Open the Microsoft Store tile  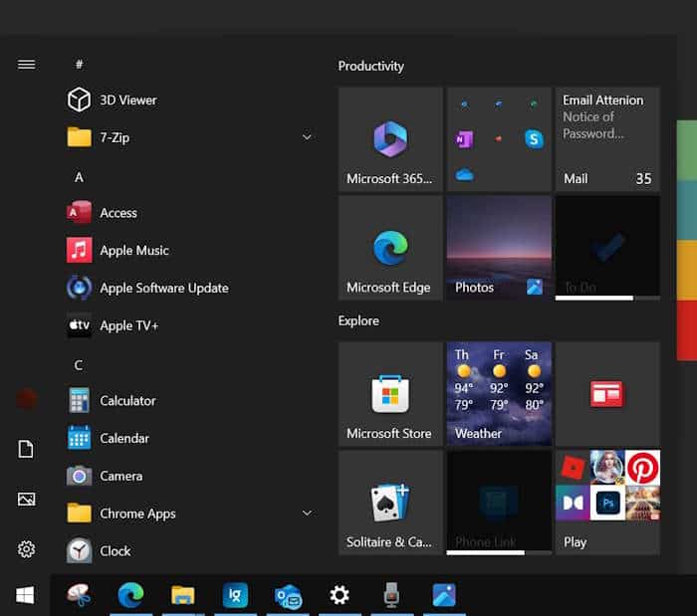pos(390,394)
